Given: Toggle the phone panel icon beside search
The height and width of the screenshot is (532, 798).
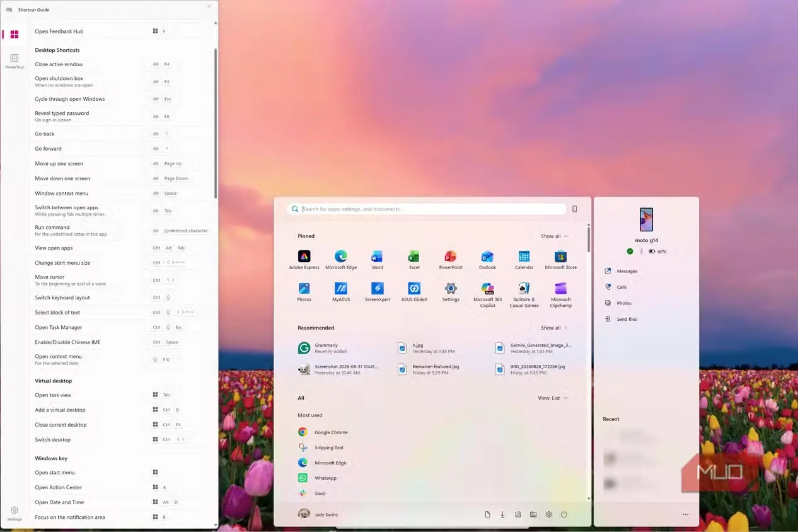Looking at the screenshot, I should coord(574,209).
